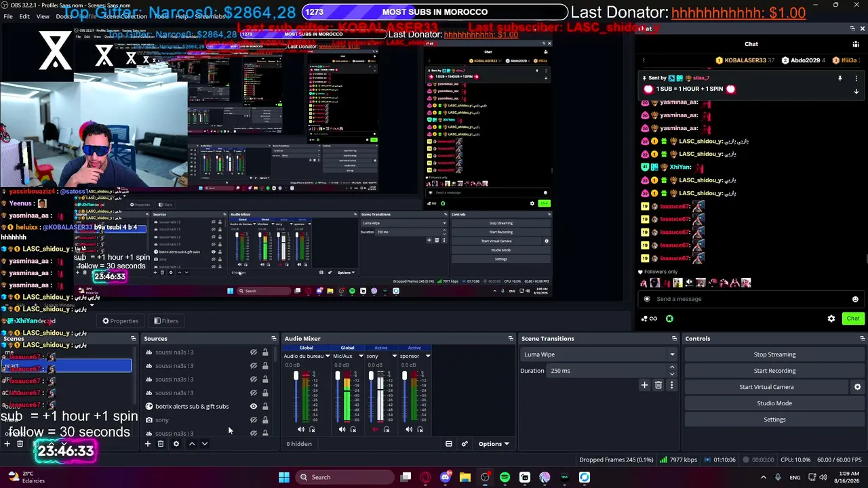868x488 pixels.
Task: Add a new scene with plus icon
Action: click(x=7, y=444)
